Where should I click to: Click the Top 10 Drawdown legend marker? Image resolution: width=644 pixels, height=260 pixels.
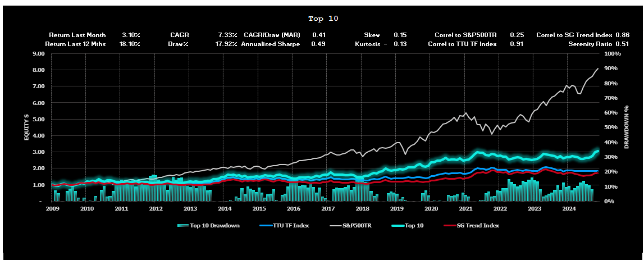(x=183, y=225)
